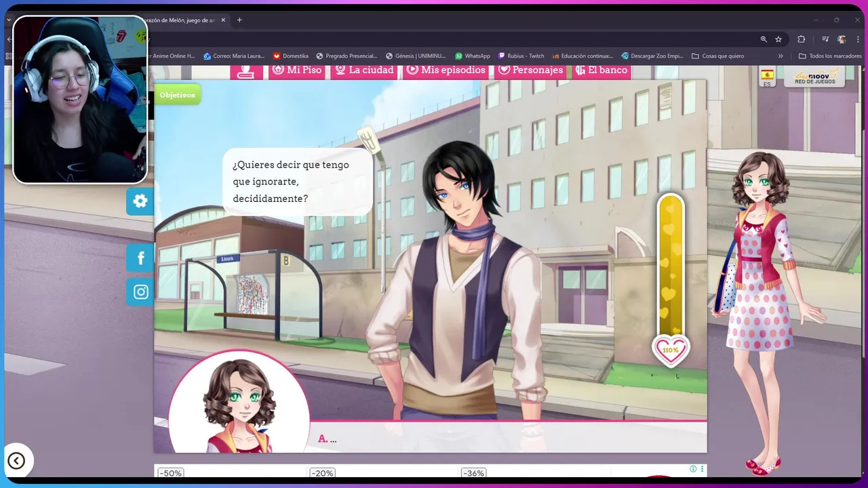
Task: Open El banco menu tab
Action: coord(601,70)
